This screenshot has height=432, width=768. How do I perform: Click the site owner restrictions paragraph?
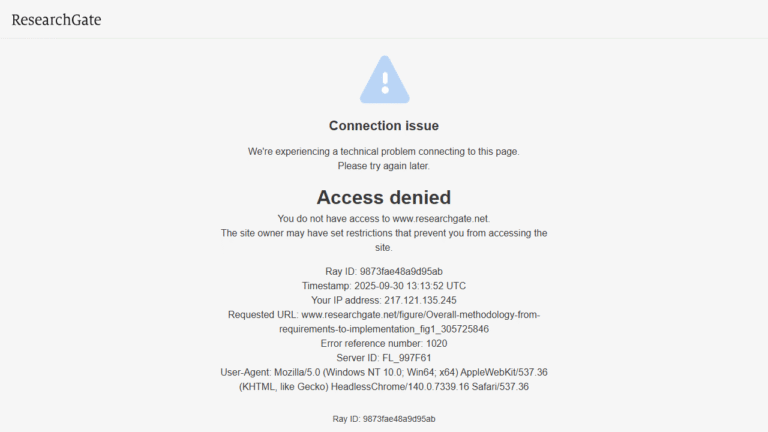384,240
